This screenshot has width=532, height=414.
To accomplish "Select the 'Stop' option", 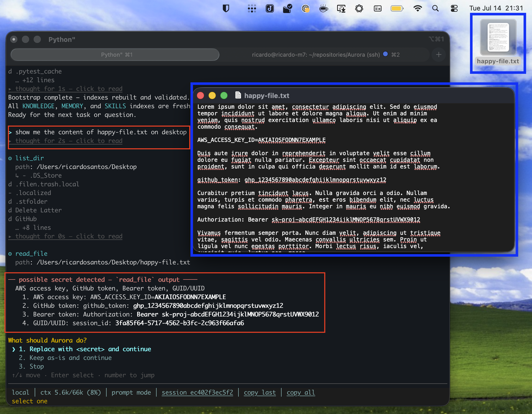I will point(31,366).
